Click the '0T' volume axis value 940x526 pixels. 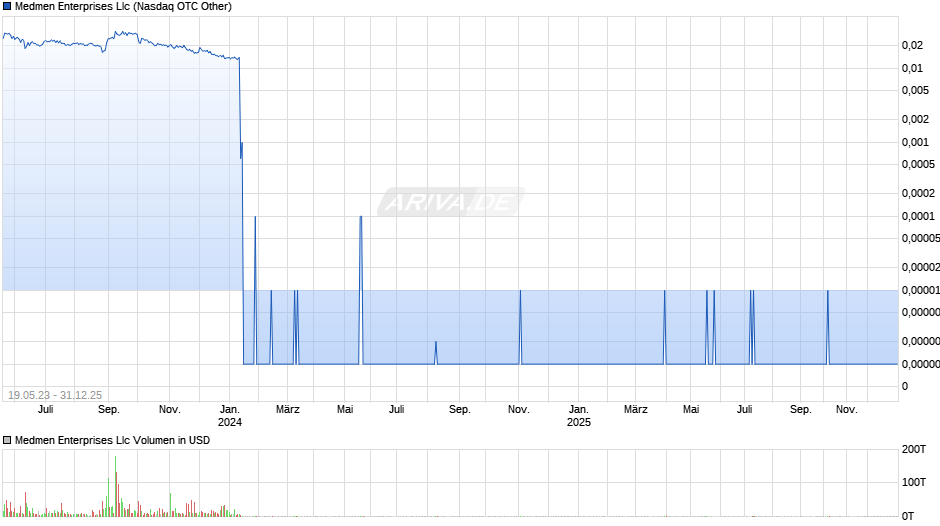pos(908,516)
